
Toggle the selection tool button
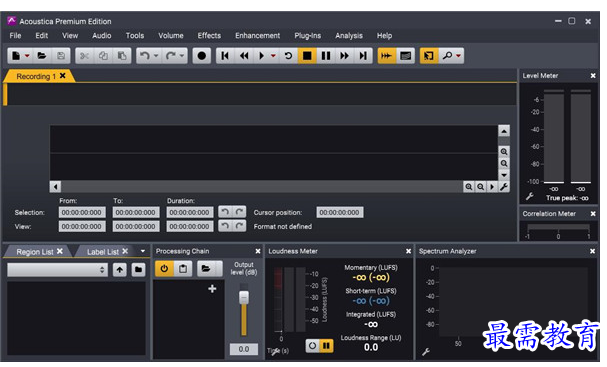(429, 56)
